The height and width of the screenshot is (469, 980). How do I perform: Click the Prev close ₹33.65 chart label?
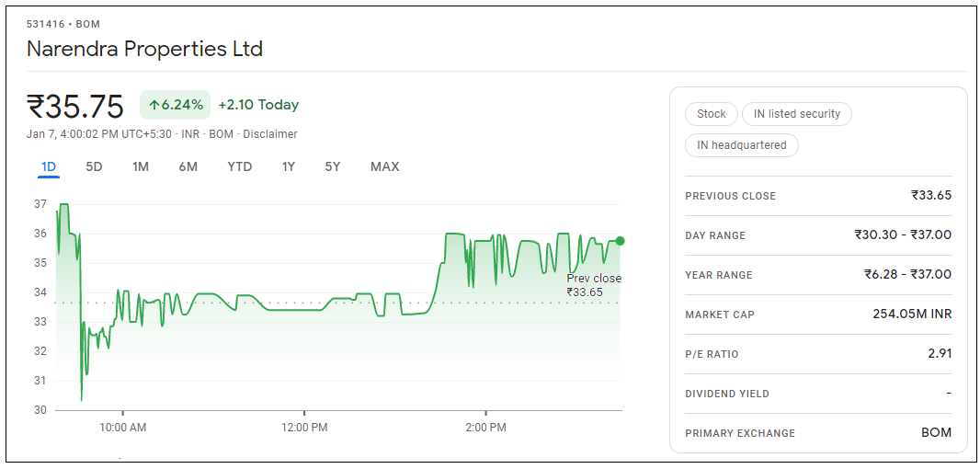coord(594,285)
